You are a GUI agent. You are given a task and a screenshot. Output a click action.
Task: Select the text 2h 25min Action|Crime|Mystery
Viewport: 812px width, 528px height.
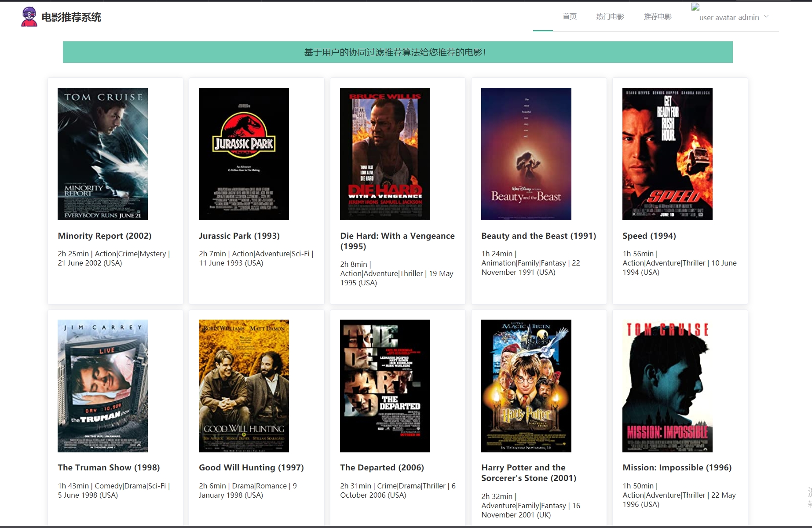click(113, 259)
